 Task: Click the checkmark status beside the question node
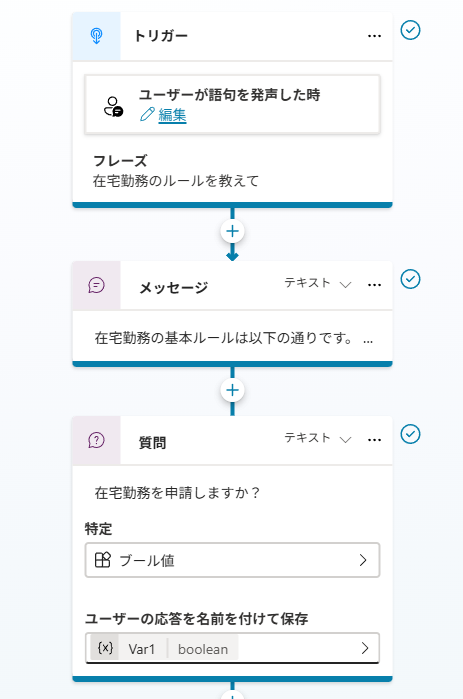410,434
